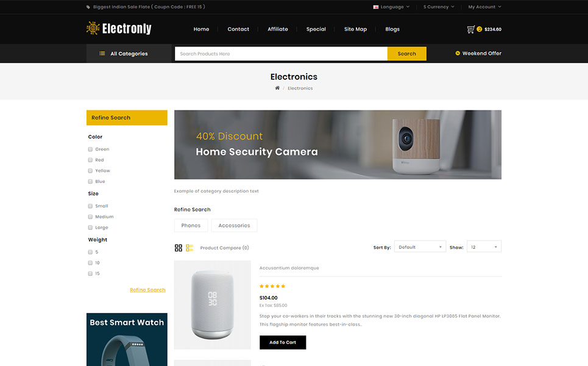The height and width of the screenshot is (366, 588).
Task: Click the yellow Search button
Action: pos(406,54)
